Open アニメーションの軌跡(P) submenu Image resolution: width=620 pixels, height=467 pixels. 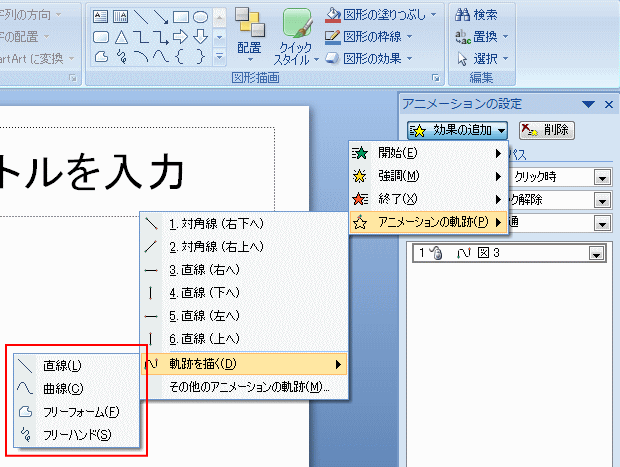tap(428, 222)
